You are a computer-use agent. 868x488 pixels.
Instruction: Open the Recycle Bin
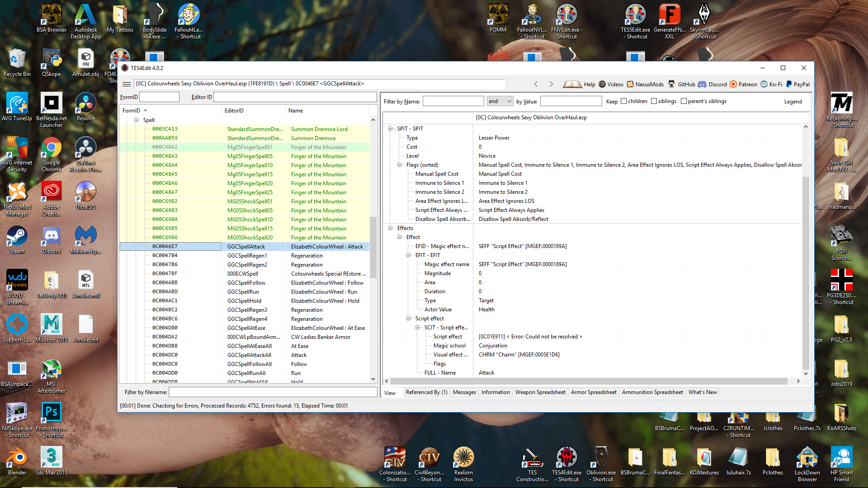click(x=17, y=63)
